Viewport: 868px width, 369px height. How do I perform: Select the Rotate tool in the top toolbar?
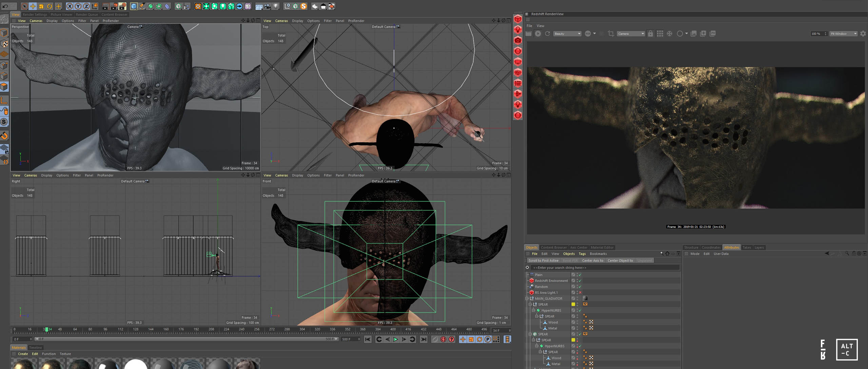click(50, 6)
